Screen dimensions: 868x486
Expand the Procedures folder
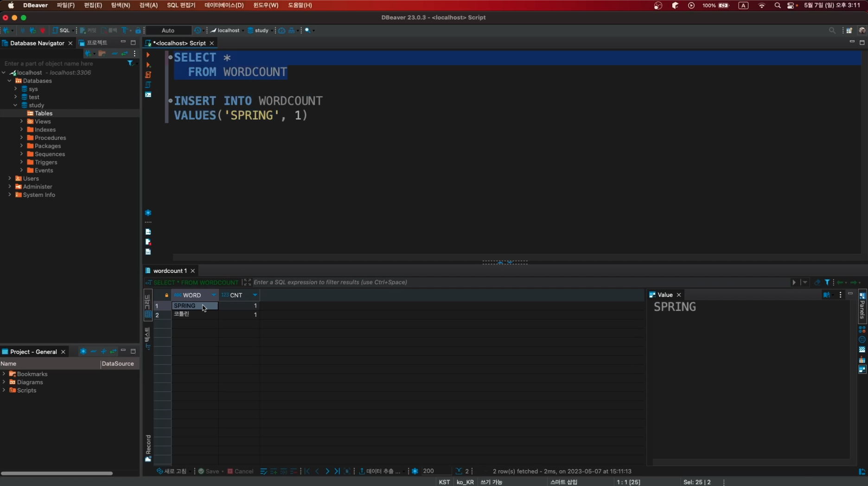coord(21,138)
